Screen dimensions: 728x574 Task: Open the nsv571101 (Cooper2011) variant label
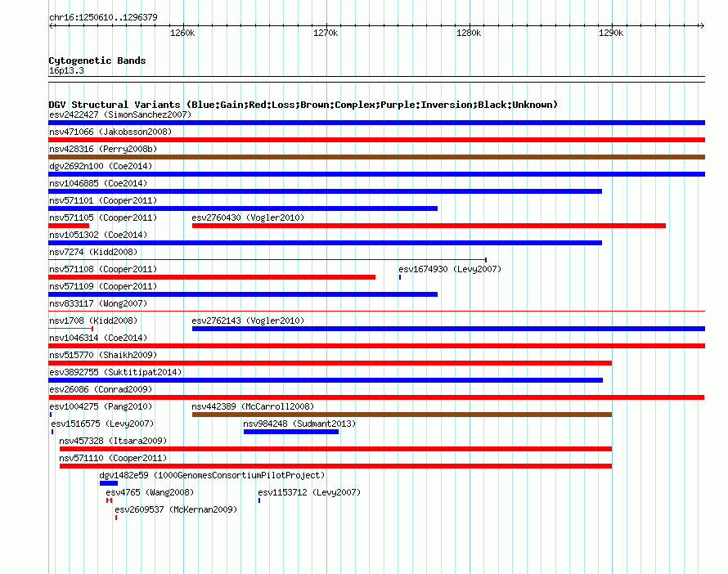[x=103, y=200]
